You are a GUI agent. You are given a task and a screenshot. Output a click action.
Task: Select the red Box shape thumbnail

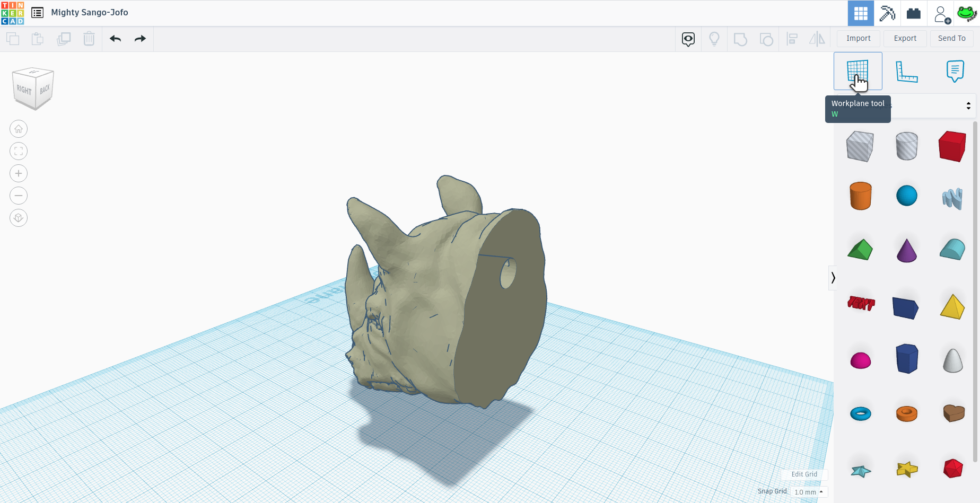[x=952, y=146]
